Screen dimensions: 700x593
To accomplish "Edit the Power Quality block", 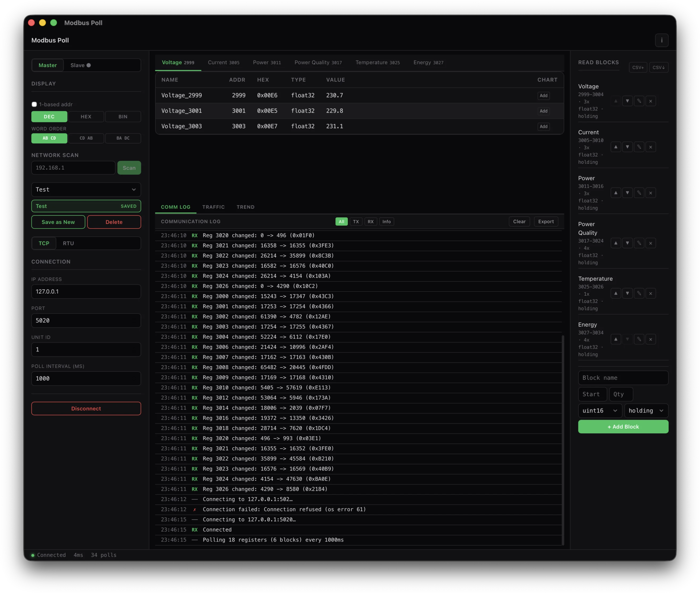I will [639, 243].
